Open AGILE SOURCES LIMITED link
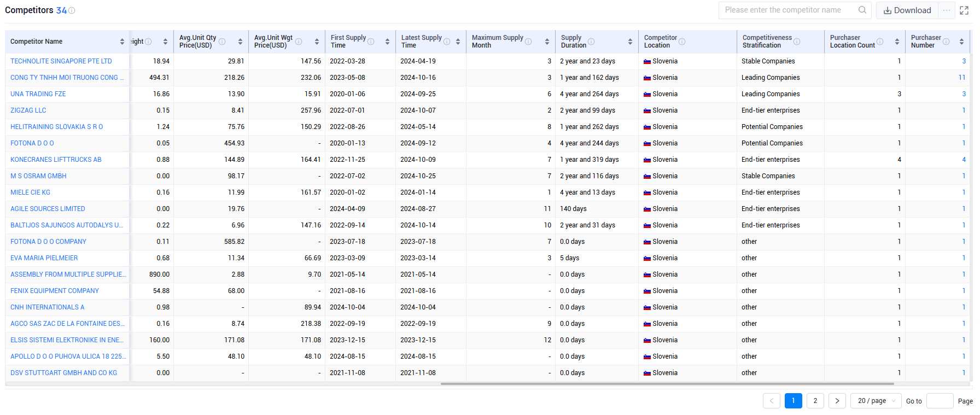Screen dimensions: 980x415 click(48, 209)
